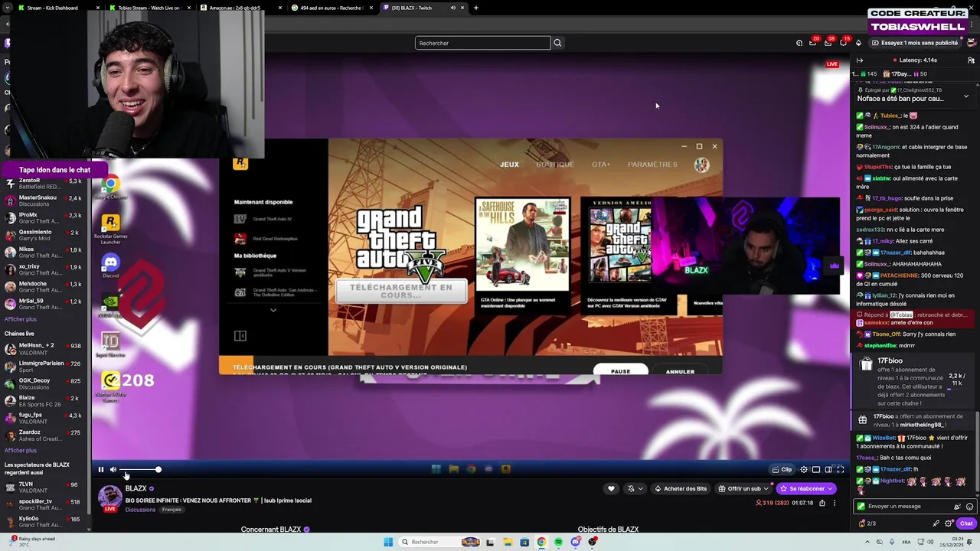Click the Twitch search magnifier button

(x=557, y=43)
